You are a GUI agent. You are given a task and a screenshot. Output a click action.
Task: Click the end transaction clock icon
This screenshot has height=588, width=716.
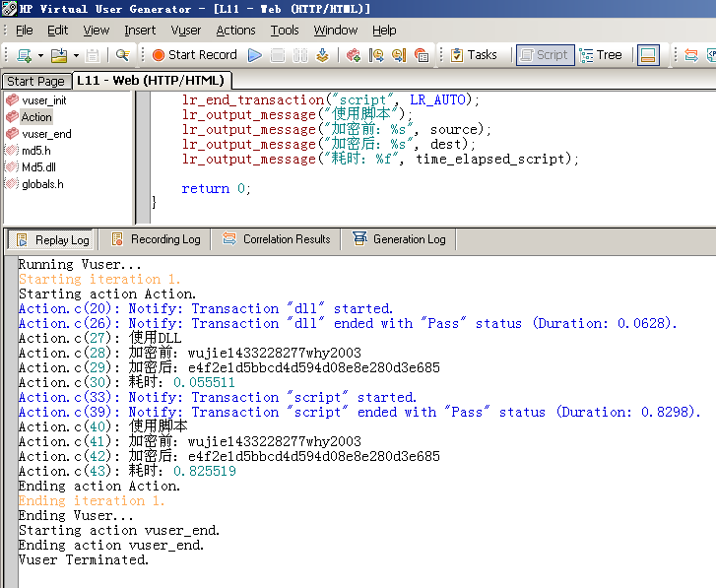(399, 55)
